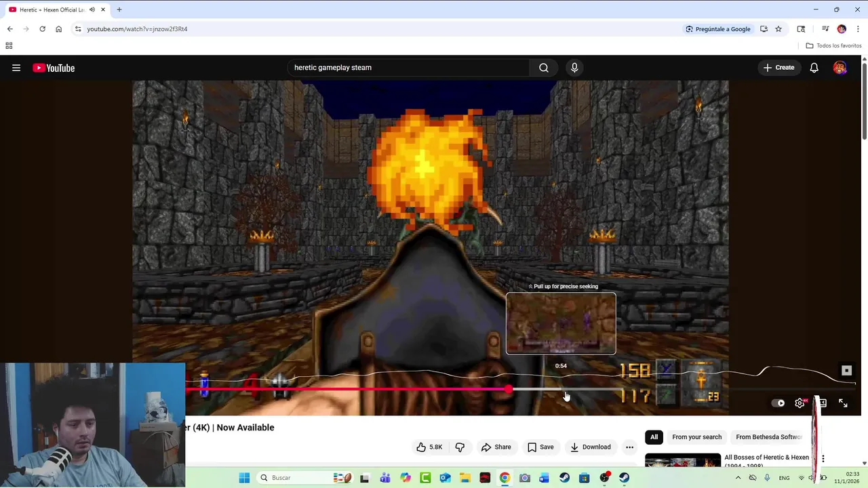
Task: Open the Chrome profile avatar
Action: click(842, 29)
